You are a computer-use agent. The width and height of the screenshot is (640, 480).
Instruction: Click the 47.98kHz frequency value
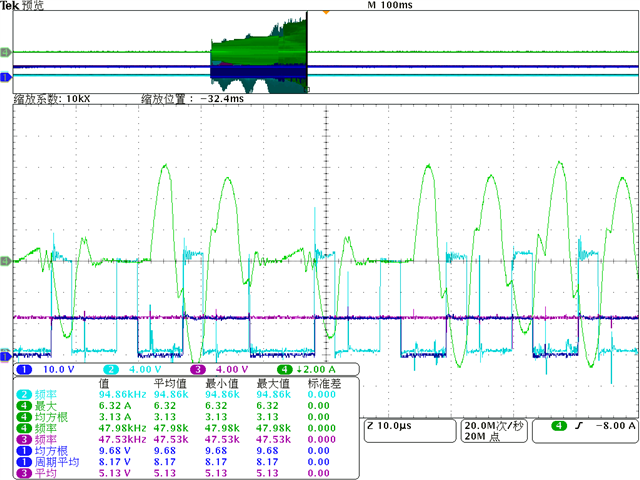pos(122,429)
